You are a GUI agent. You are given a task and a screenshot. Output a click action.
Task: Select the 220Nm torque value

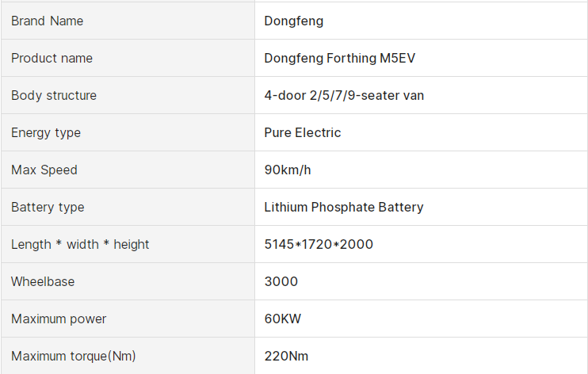click(x=287, y=356)
